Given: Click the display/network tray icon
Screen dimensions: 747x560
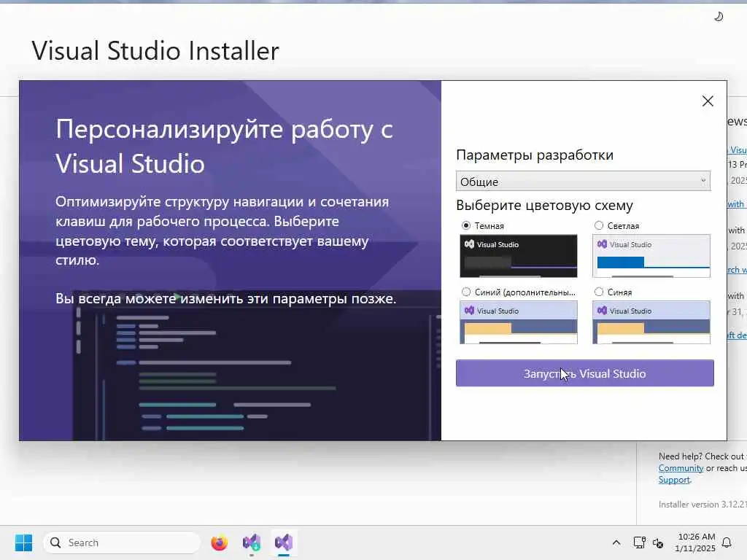Looking at the screenshot, I should [x=639, y=542].
